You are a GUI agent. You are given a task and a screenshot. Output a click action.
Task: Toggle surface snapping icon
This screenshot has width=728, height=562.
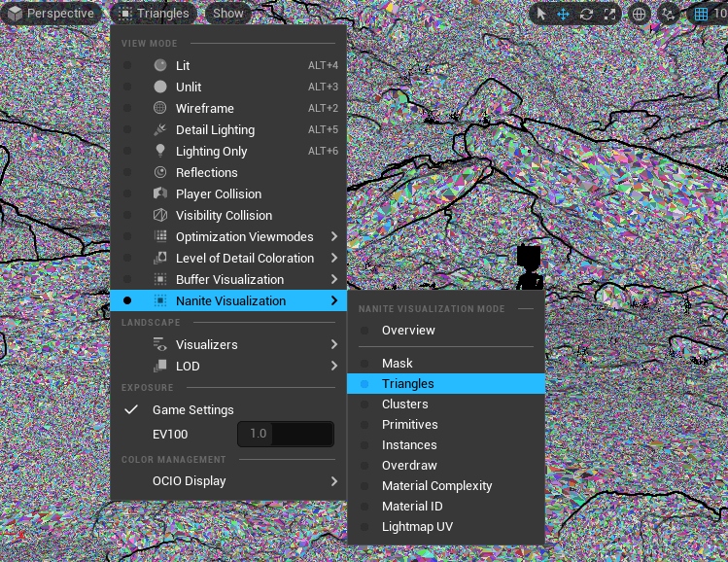coord(668,14)
